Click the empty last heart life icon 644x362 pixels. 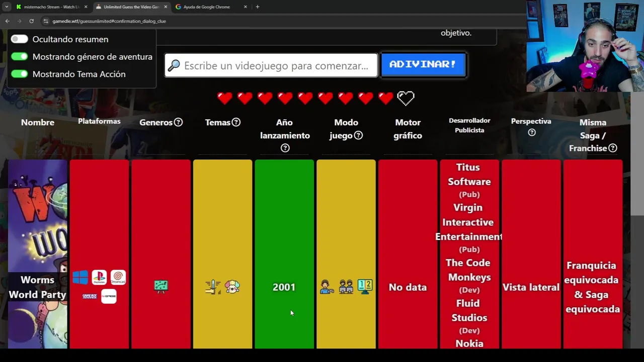406,98
